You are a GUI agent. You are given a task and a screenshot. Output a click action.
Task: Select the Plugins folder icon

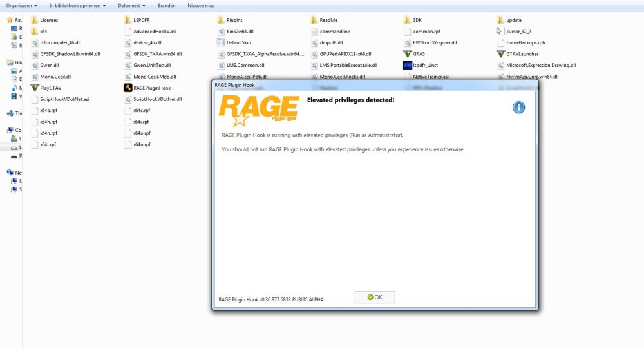(x=221, y=20)
